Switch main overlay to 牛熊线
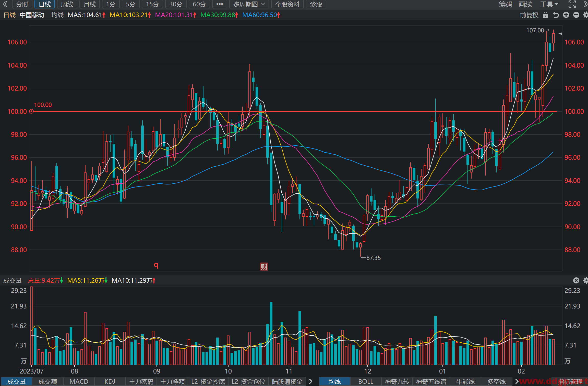The height and width of the screenshot is (386, 588). point(465,381)
